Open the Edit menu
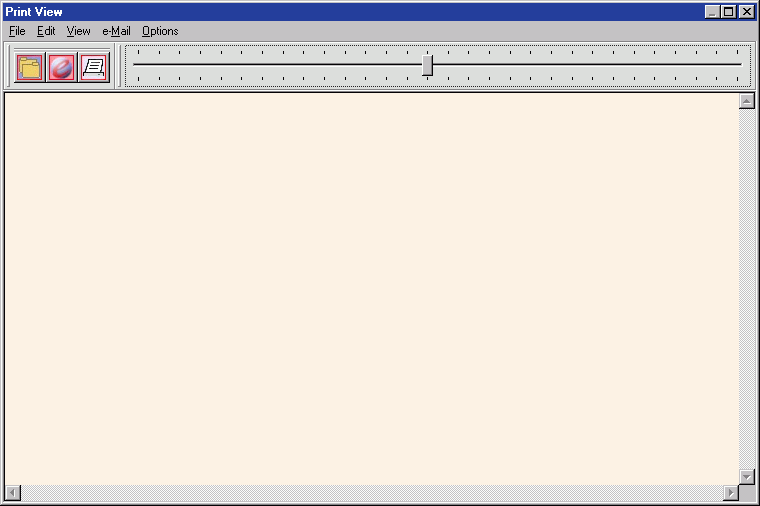 pyautogui.click(x=46, y=31)
